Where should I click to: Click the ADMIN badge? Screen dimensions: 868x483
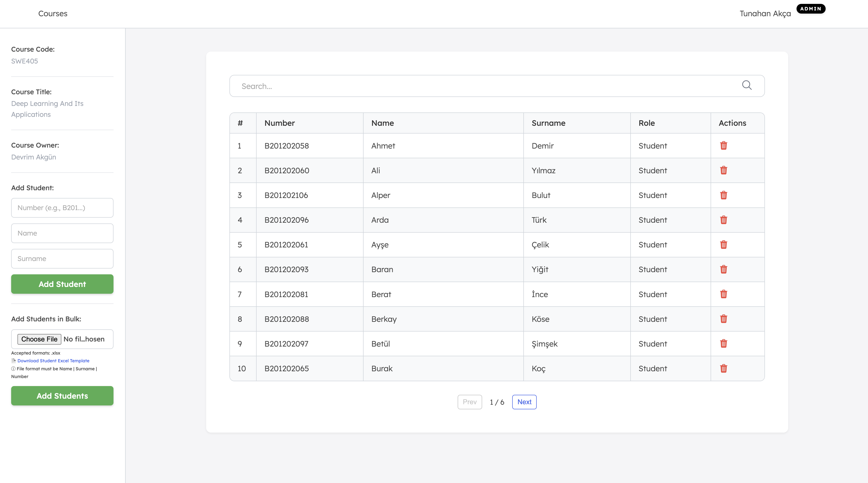[x=811, y=9]
